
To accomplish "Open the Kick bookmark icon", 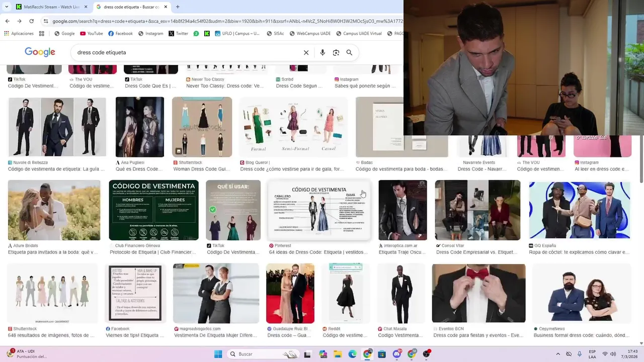I will pos(207,34).
